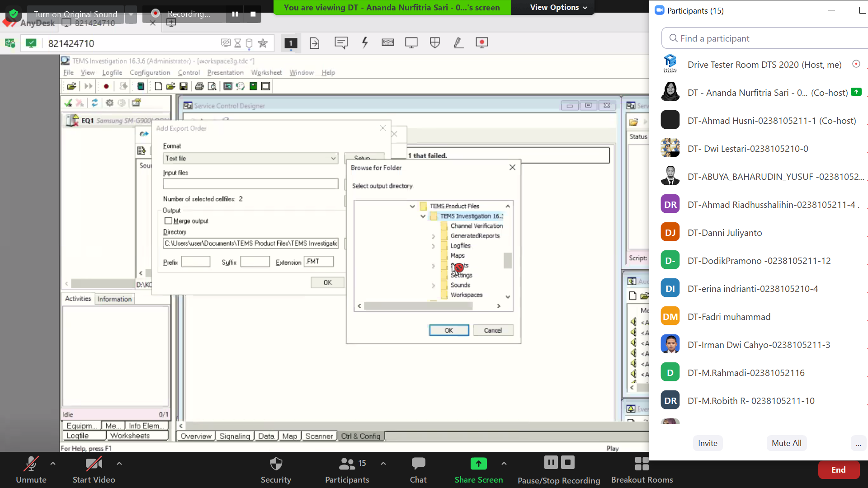Image resolution: width=868 pixels, height=488 pixels.
Task: Toggle Start Video in Zoom
Action: (x=94, y=469)
